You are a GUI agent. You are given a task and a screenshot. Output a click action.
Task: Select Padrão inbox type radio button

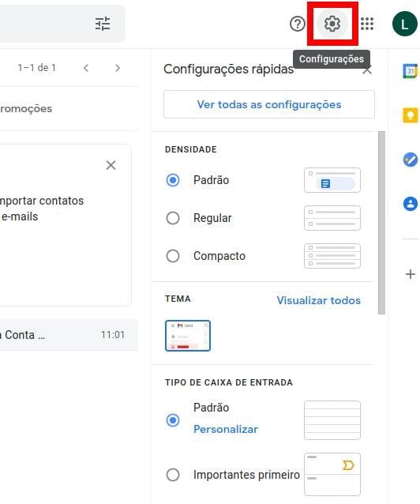point(173,420)
